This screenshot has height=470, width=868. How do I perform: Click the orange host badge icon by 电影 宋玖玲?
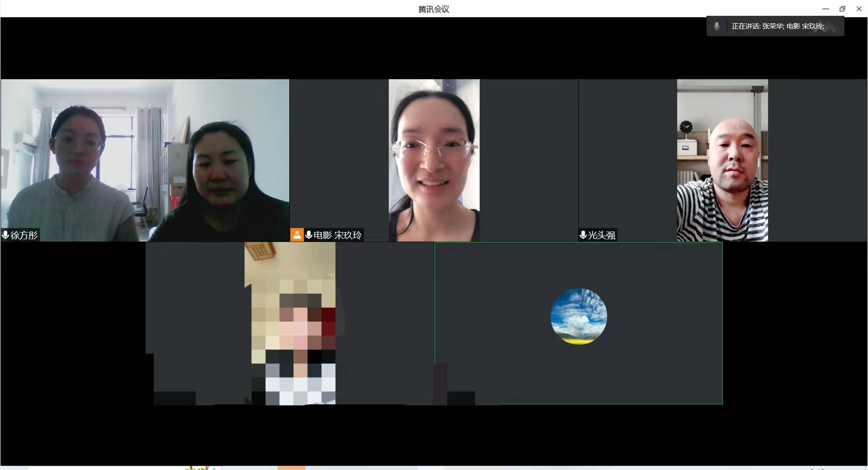[297, 235]
